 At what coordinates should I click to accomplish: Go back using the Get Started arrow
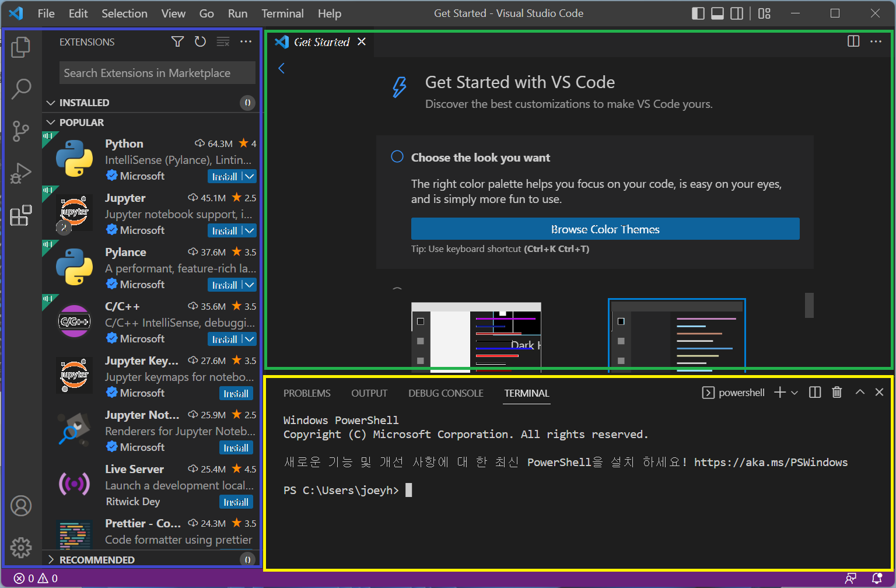pos(282,68)
